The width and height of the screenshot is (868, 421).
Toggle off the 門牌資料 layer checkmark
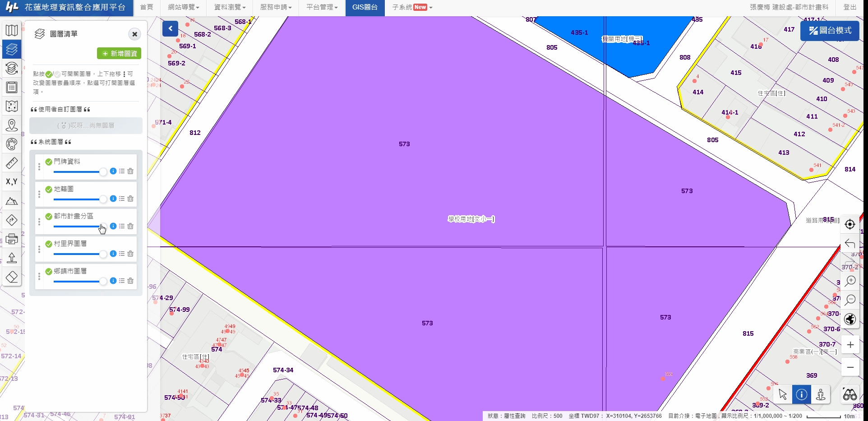49,162
